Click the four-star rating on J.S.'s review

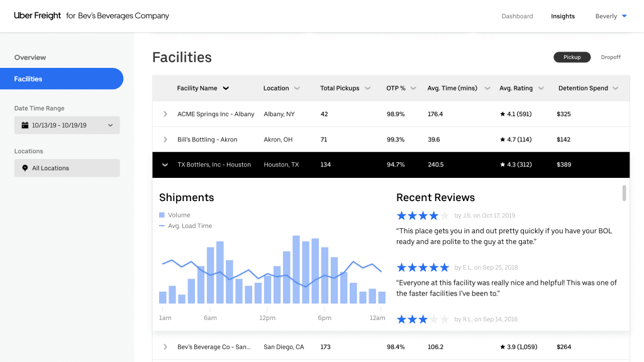423,215
